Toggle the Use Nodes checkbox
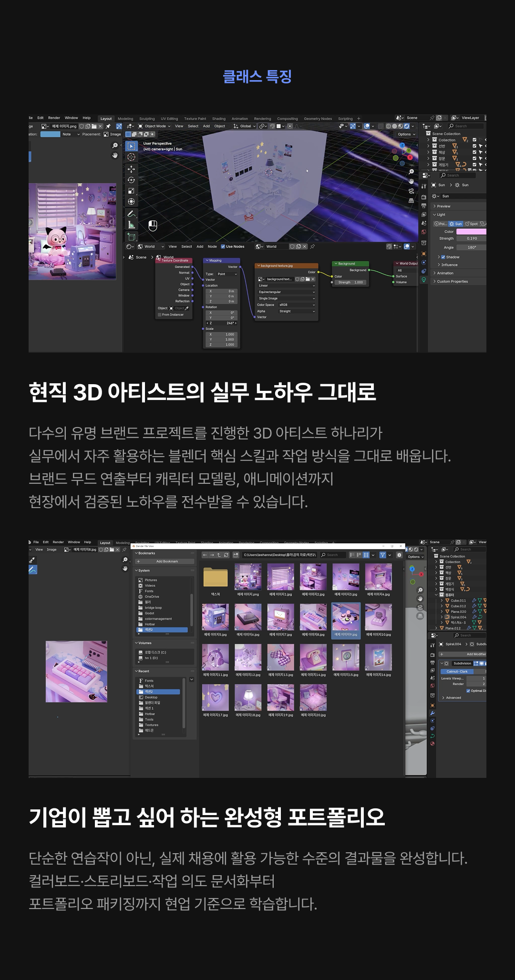515x980 pixels. coord(223,246)
